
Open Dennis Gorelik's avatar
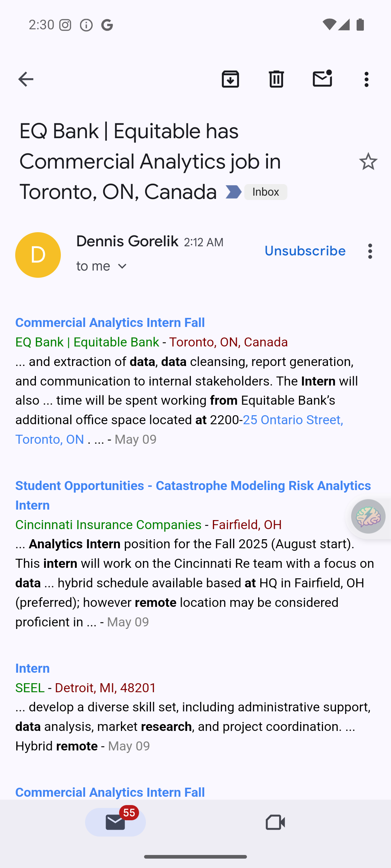tap(38, 255)
